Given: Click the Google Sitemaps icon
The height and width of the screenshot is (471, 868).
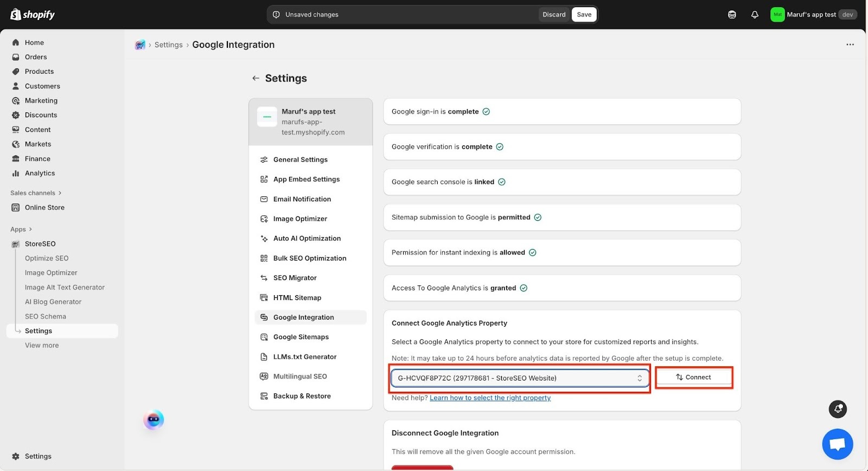Looking at the screenshot, I should 264,337.
